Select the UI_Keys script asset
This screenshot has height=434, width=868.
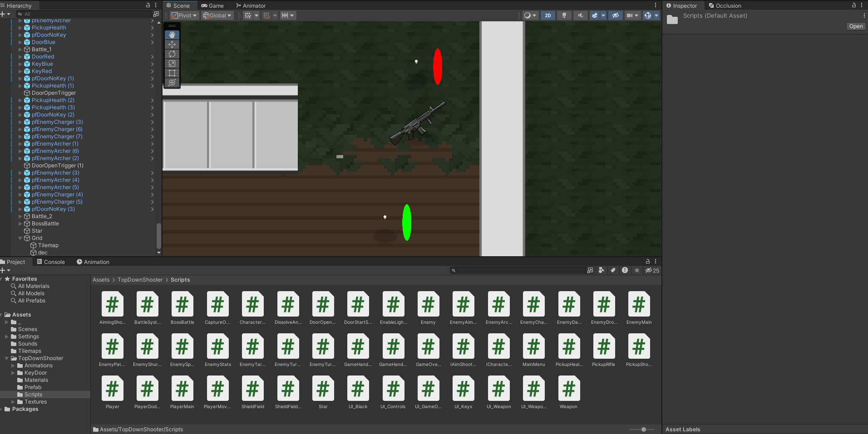463,393
